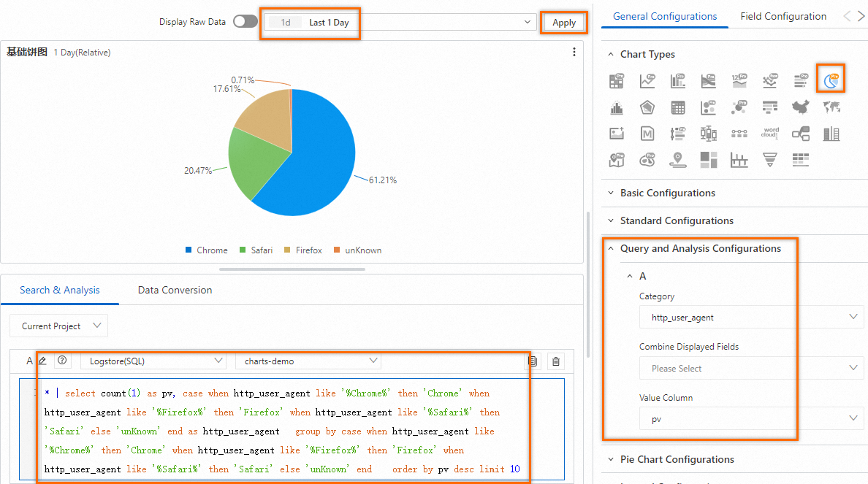Select the Markdown chart type

(647, 134)
